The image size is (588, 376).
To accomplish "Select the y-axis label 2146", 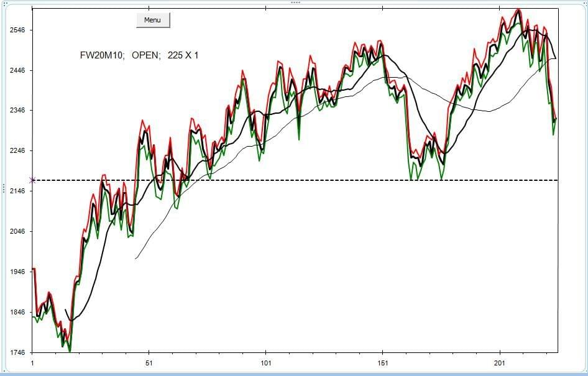I will pos(17,191).
